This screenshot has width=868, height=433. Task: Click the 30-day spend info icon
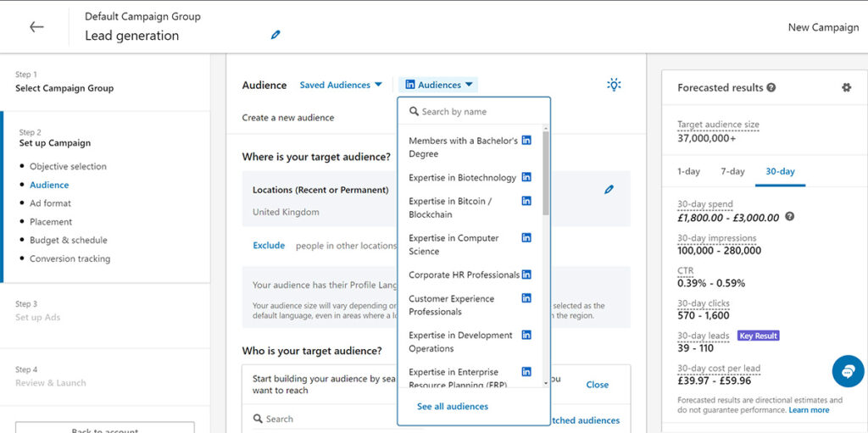click(790, 217)
